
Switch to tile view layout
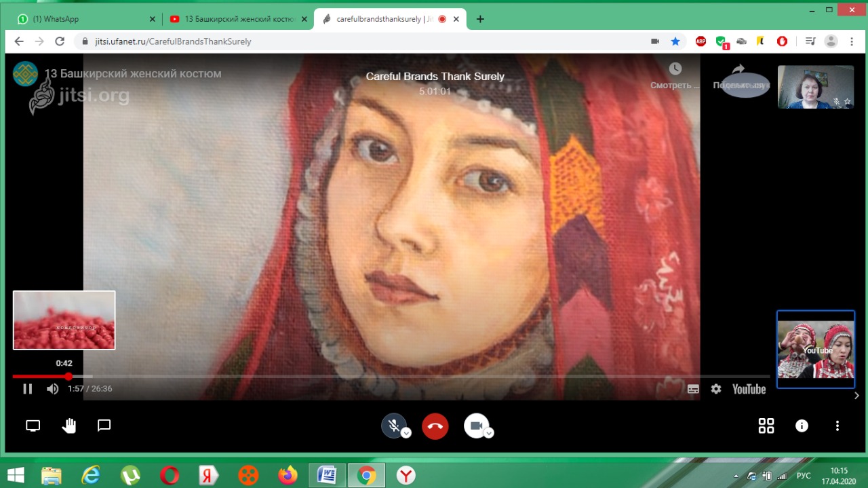(x=766, y=426)
